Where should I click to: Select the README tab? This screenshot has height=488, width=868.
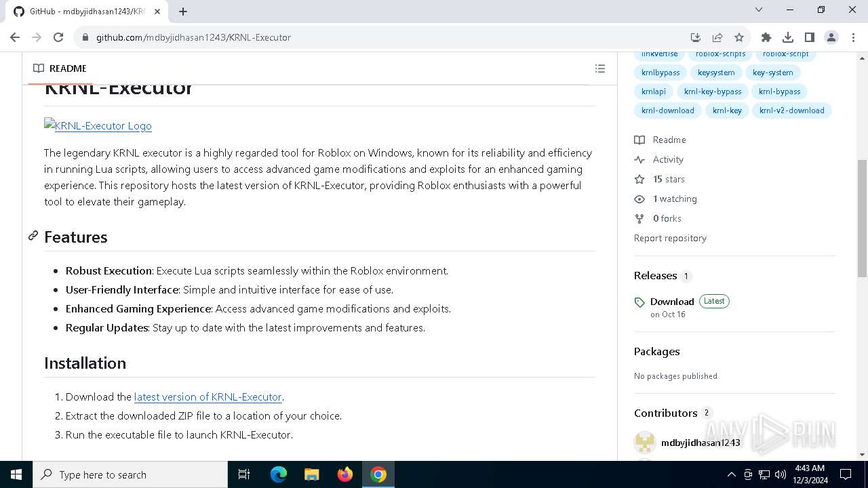pos(60,68)
